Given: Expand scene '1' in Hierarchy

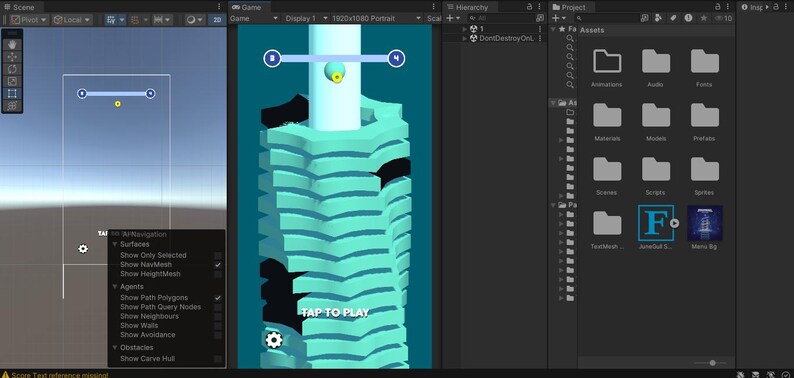Looking at the screenshot, I should tap(465, 29).
